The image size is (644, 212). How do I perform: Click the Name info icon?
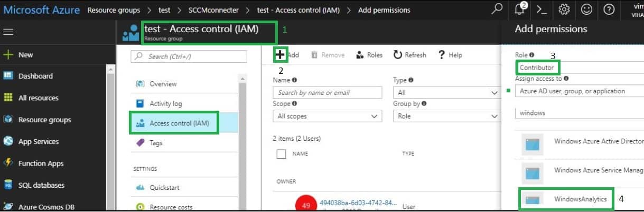[294, 80]
